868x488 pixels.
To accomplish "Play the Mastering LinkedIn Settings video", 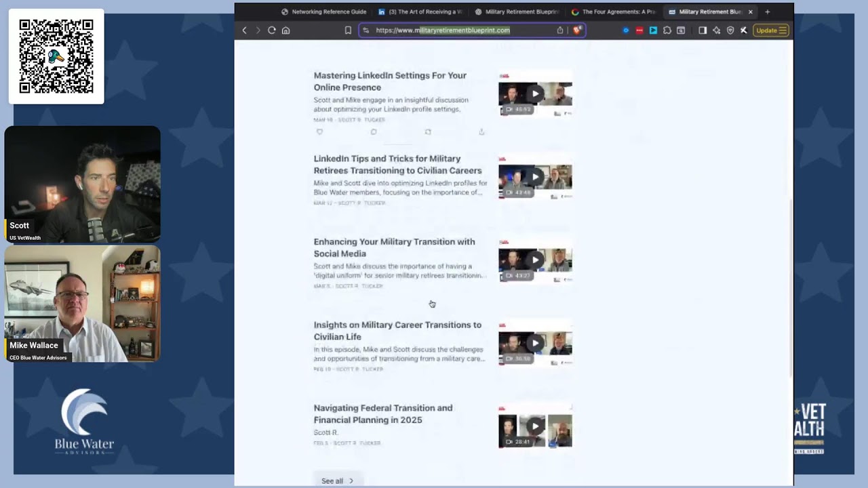I will point(535,94).
